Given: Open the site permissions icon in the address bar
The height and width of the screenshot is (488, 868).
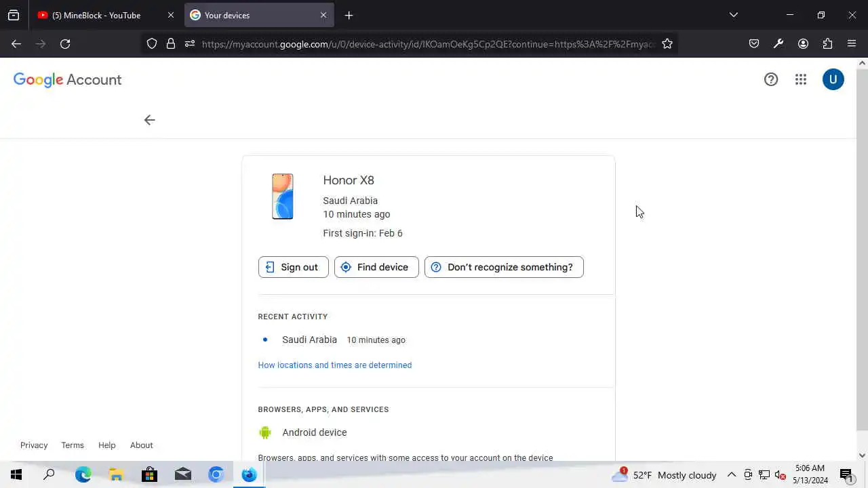Looking at the screenshot, I should point(190,43).
